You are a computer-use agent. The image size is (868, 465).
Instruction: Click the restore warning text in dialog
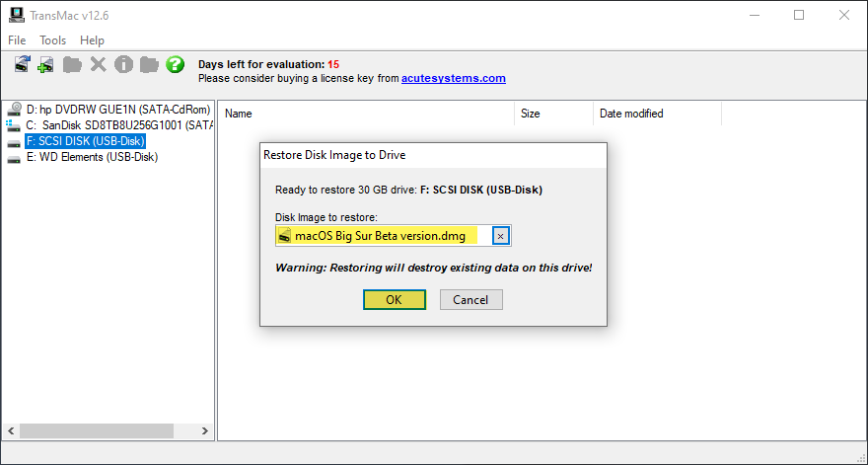(433, 268)
